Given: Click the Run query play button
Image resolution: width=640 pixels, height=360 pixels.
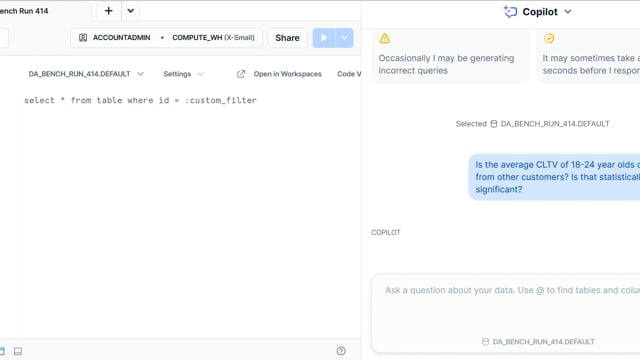Looking at the screenshot, I should 324,38.
